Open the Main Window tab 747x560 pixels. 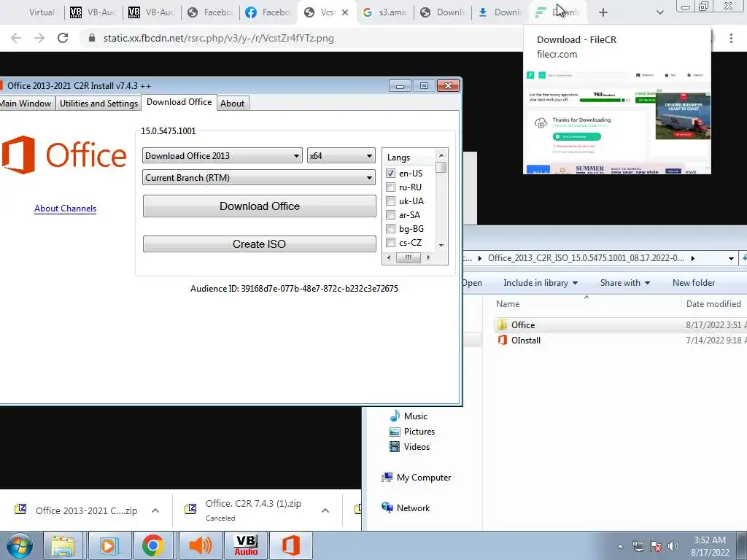tap(26, 104)
